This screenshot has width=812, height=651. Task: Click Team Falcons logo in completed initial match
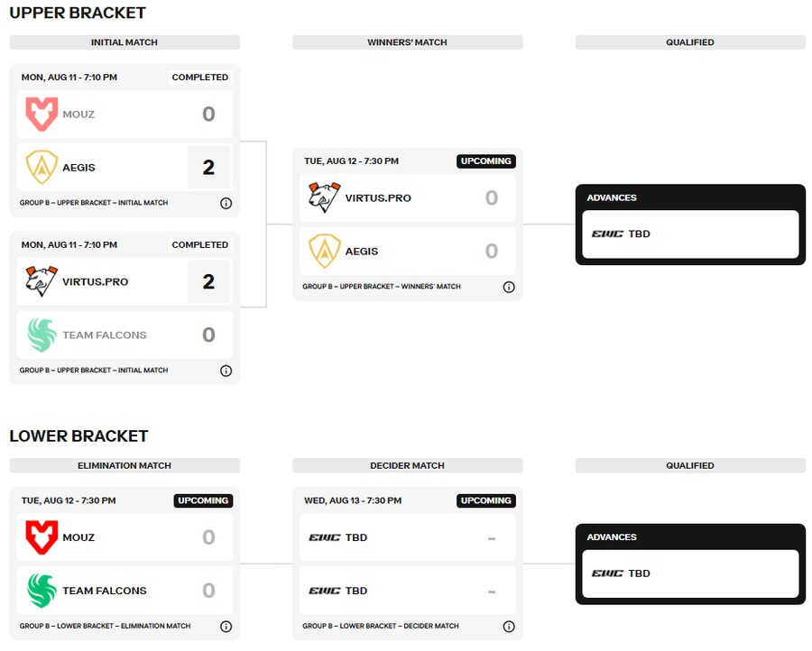42,335
